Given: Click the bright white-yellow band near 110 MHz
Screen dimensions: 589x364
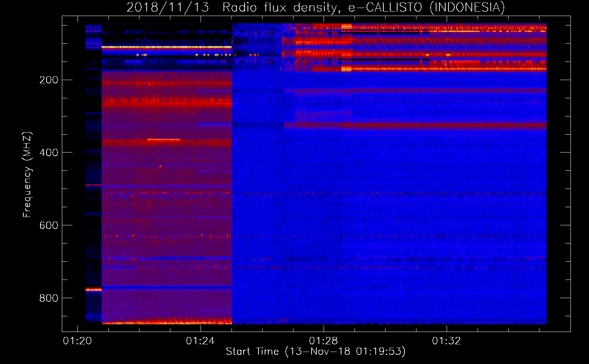Looking at the screenshot, I should click(x=167, y=47).
